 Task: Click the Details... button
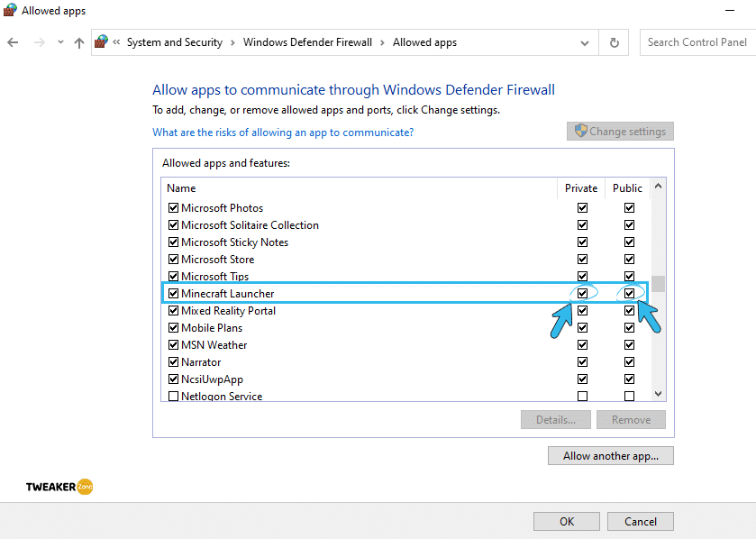[x=556, y=420]
